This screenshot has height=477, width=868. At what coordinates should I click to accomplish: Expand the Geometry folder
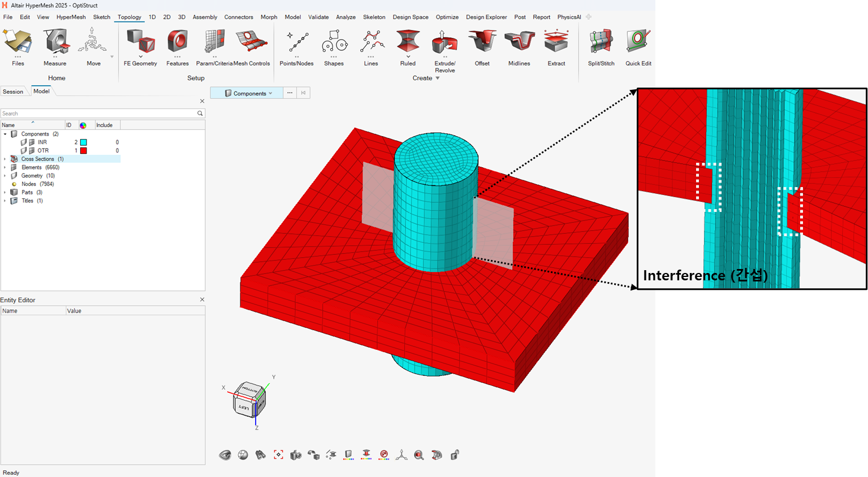(5, 176)
